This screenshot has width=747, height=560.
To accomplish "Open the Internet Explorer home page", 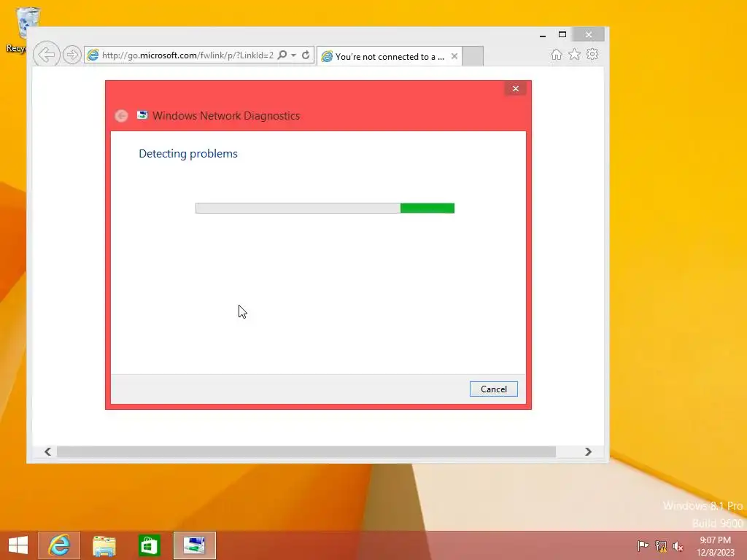I will [x=557, y=54].
